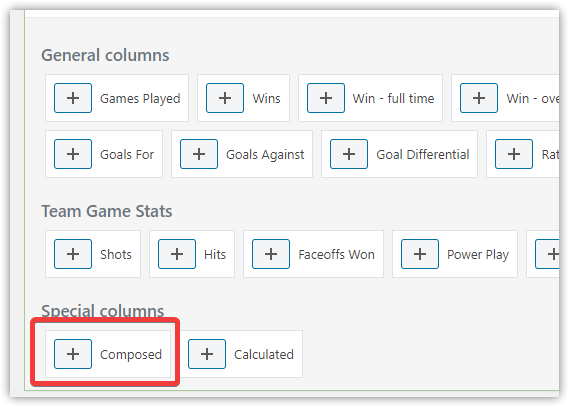This screenshot has width=569, height=407.
Task: Click the plus button for Goals For
Action: click(x=73, y=154)
